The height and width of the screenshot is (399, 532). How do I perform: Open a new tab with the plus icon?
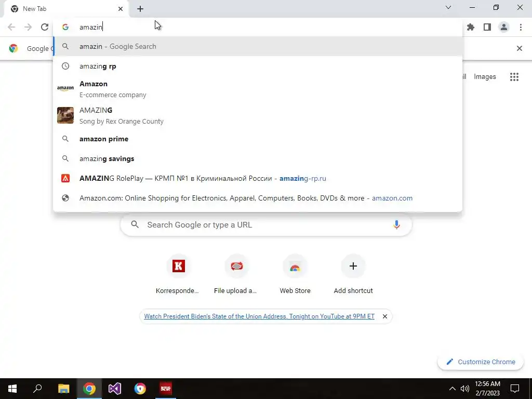[140, 9]
